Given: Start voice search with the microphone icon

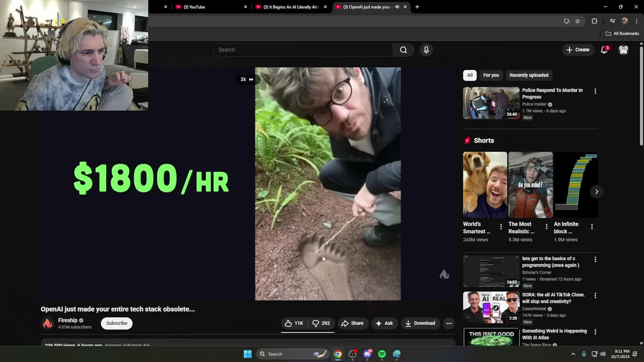Looking at the screenshot, I should [426, 50].
